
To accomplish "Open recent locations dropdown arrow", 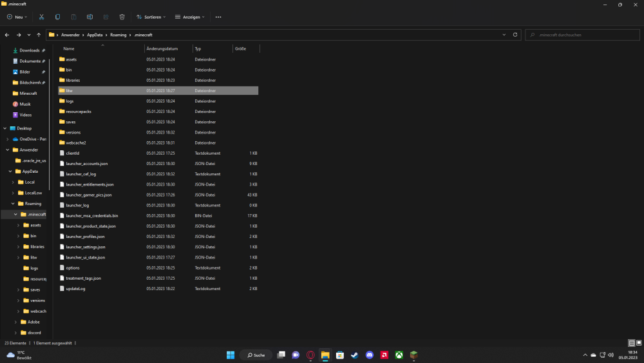I will coord(29,35).
